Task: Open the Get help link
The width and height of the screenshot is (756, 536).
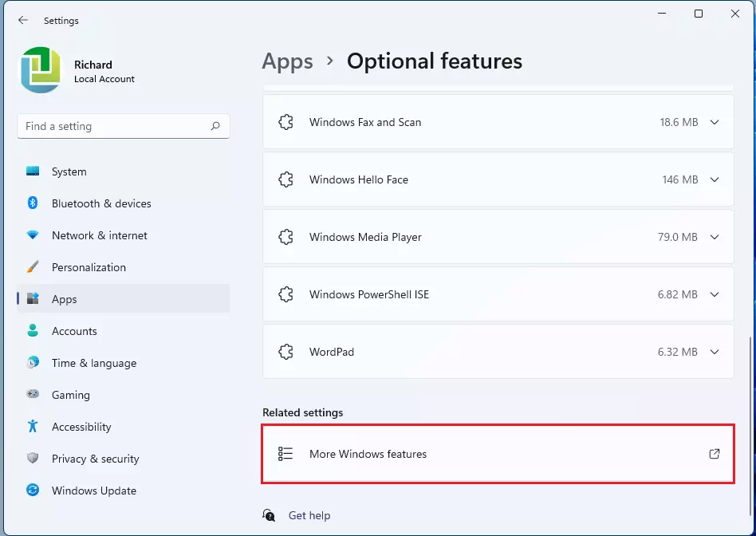Action: coord(309,515)
